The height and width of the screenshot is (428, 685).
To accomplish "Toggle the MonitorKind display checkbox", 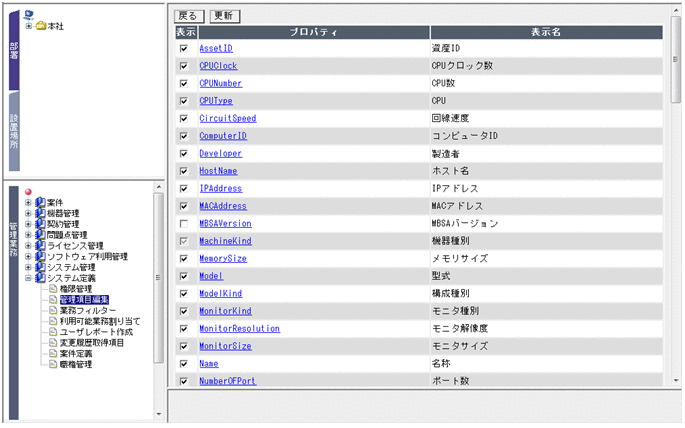I will (x=184, y=311).
